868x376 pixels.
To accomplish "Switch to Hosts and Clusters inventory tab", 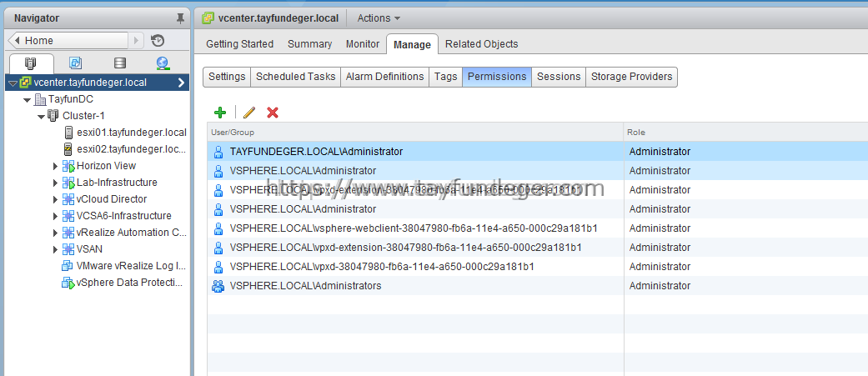I will tap(31, 63).
